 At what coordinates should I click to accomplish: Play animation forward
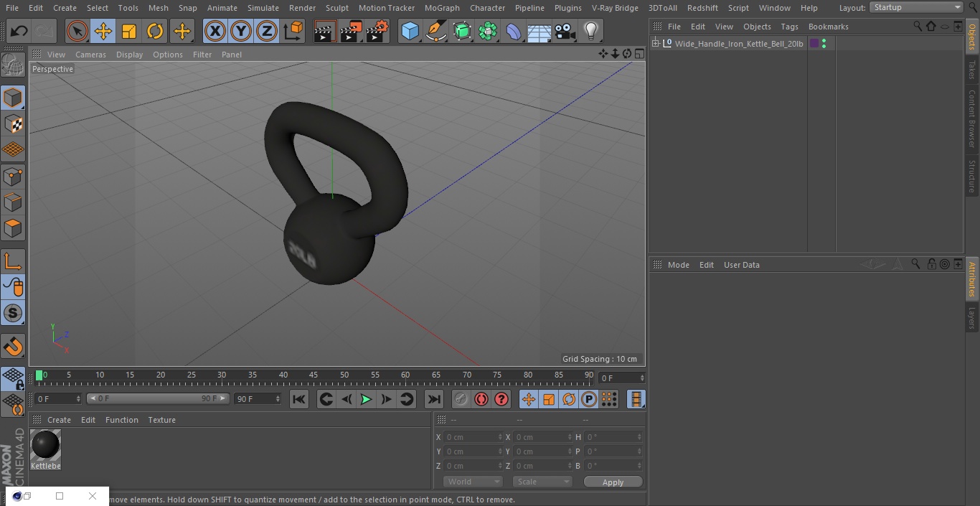366,399
